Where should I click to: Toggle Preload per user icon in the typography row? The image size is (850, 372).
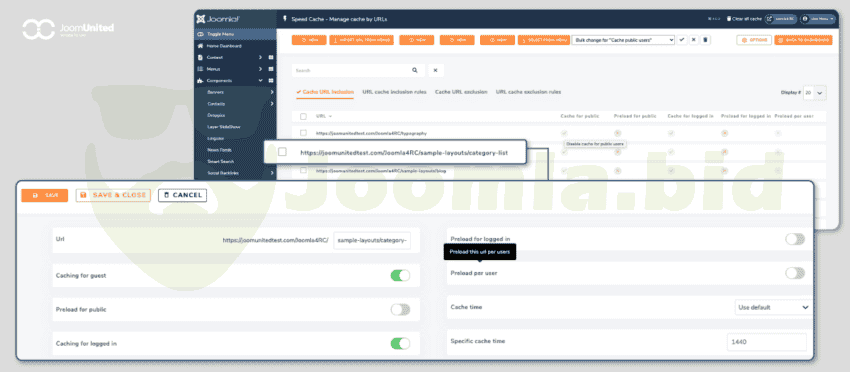click(x=778, y=133)
